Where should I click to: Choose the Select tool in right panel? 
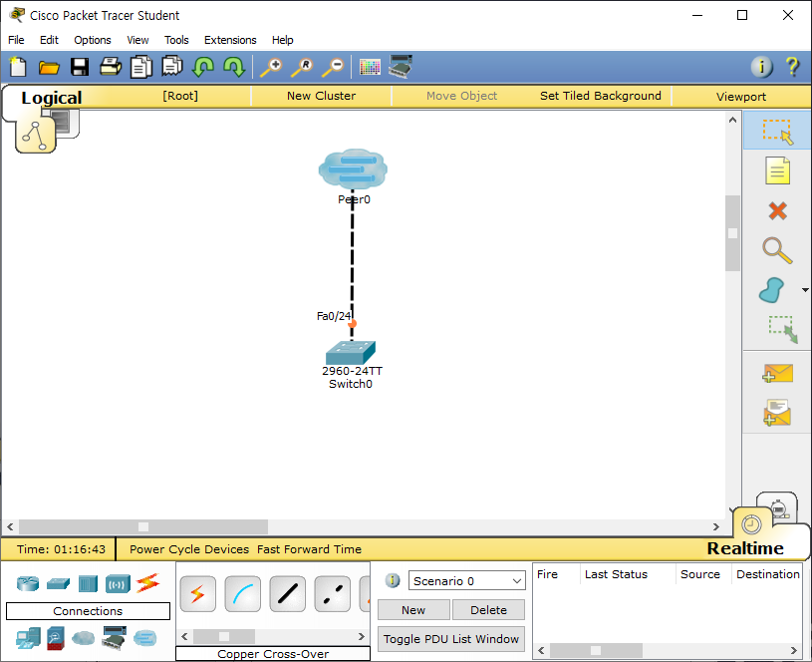click(777, 132)
